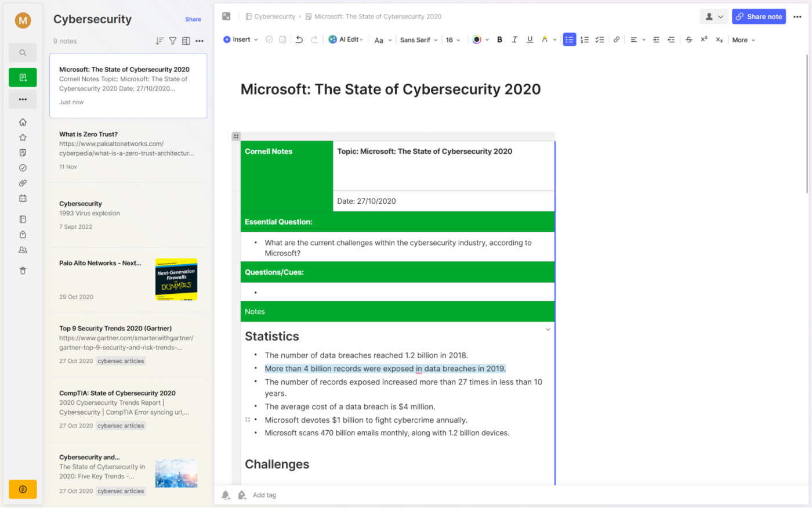
Task: Open the Tasks view in the sidebar
Action: [23, 168]
